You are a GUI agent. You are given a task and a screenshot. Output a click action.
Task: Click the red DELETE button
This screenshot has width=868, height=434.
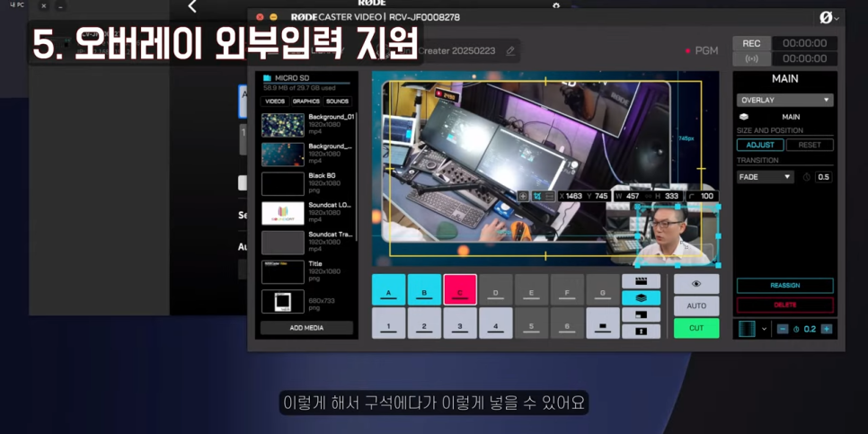tap(784, 305)
